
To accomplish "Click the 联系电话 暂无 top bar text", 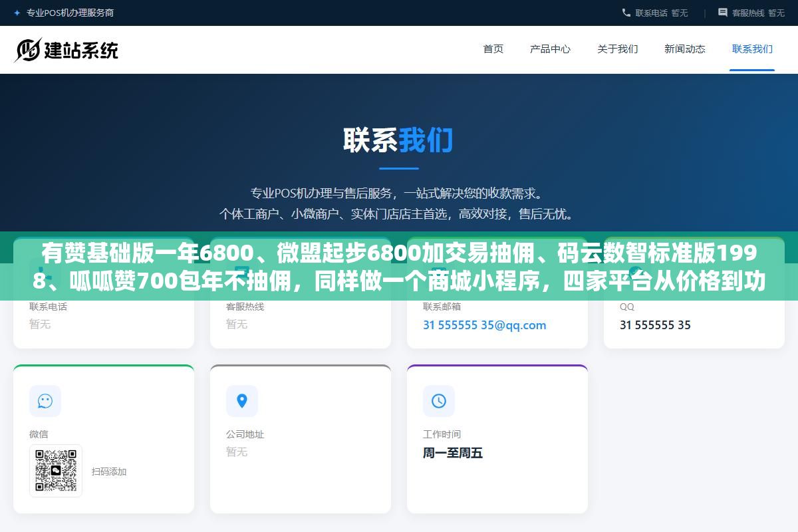I will click(x=662, y=13).
